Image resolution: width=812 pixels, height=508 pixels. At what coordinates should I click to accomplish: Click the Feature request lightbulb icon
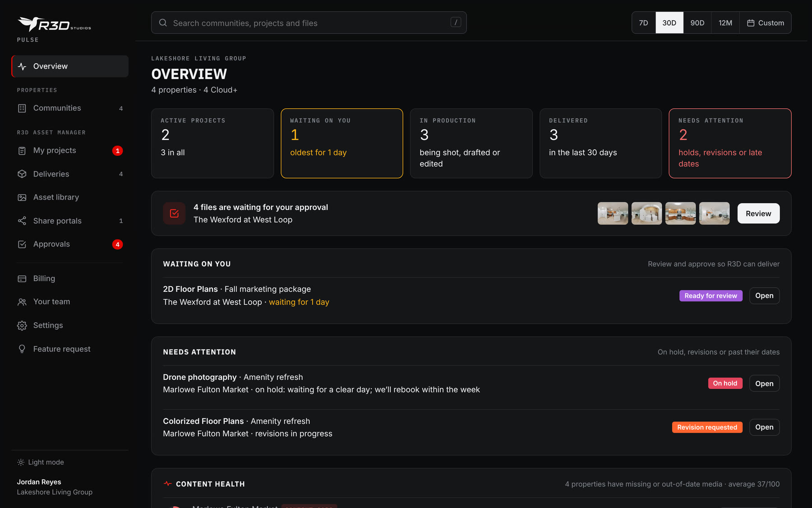[22, 349]
